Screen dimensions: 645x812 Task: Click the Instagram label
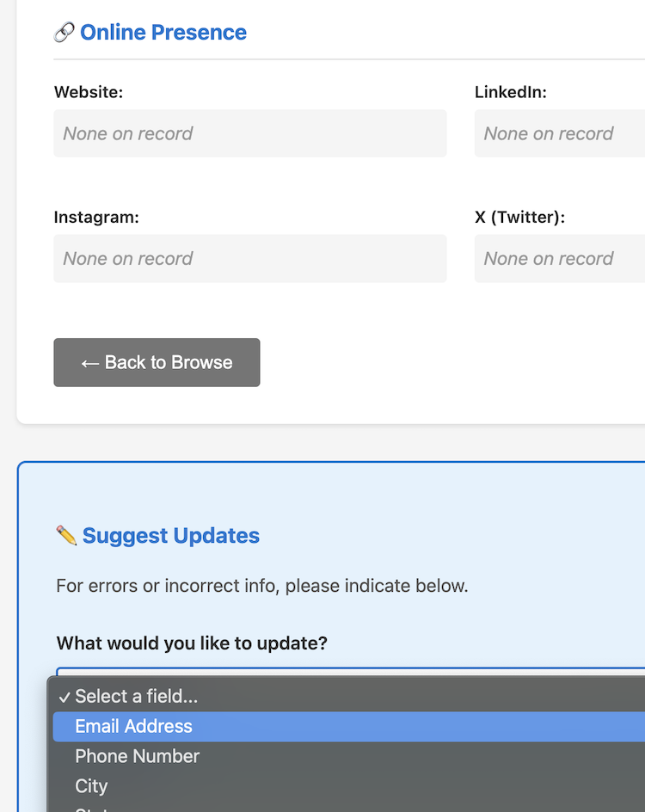(96, 218)
